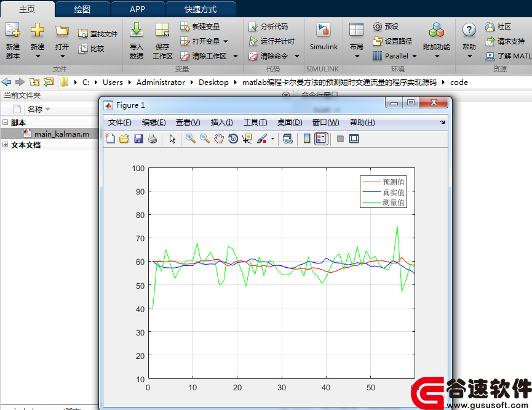Switch to the 主页 ribbon tab
The image size is (532, 410).
27,9
